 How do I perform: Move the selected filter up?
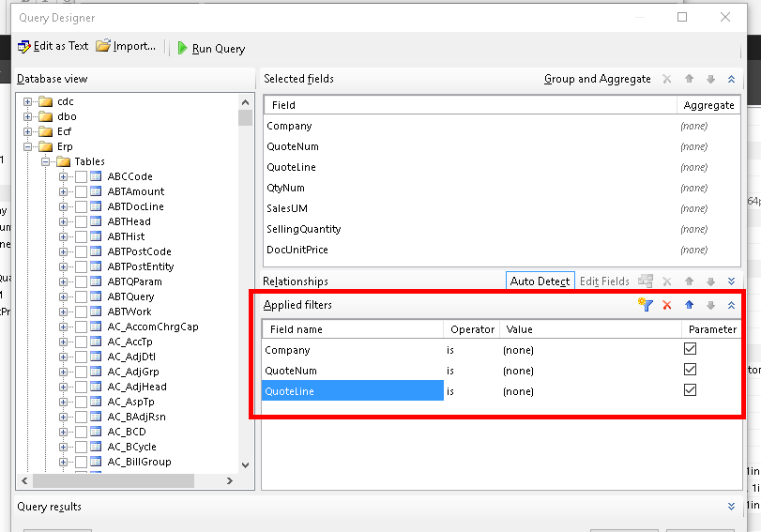pos(689,305)
